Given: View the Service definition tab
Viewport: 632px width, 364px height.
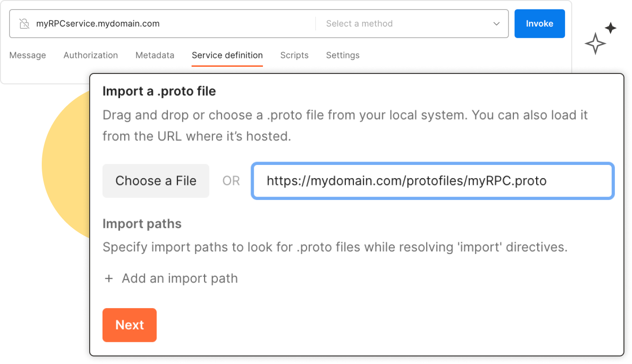Looking at the screenshot, I should (x=227, y=55).
